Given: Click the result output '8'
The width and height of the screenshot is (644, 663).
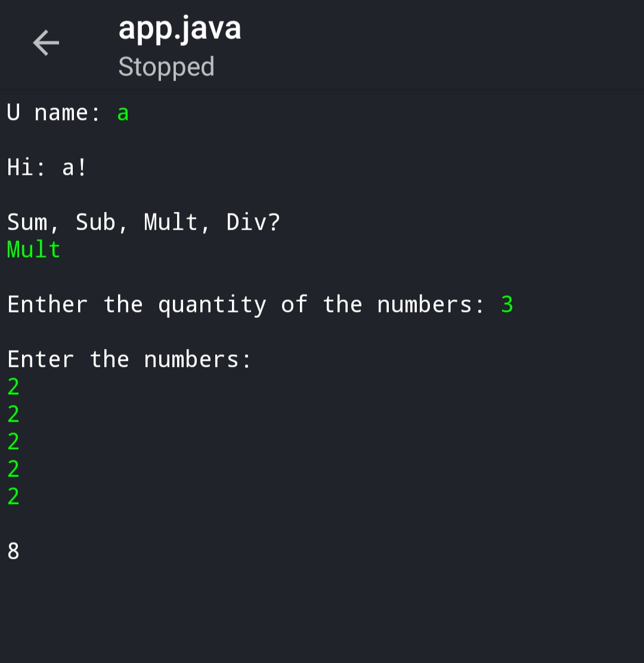Looking at the screenshot, I should 14,552.
